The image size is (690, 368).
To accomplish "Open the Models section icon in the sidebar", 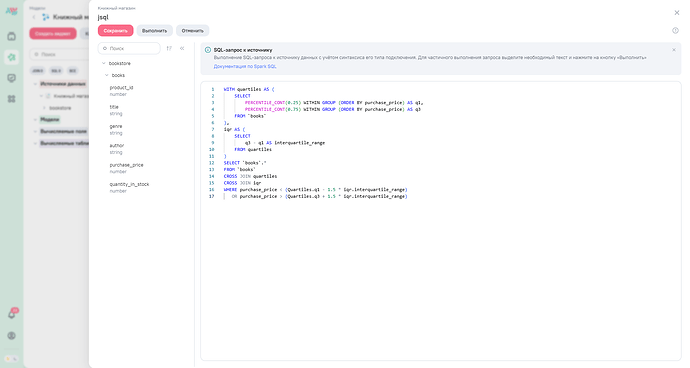I will (11, 57).
